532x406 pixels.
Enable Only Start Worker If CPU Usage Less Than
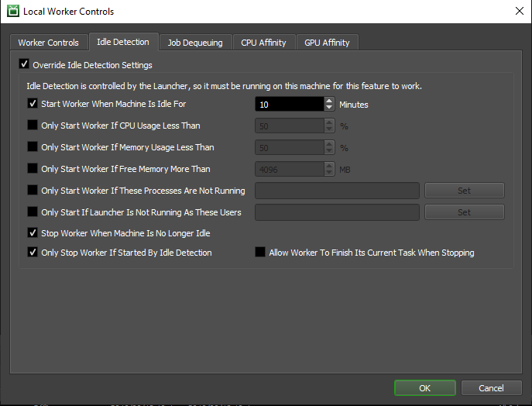tap(33, 126)
